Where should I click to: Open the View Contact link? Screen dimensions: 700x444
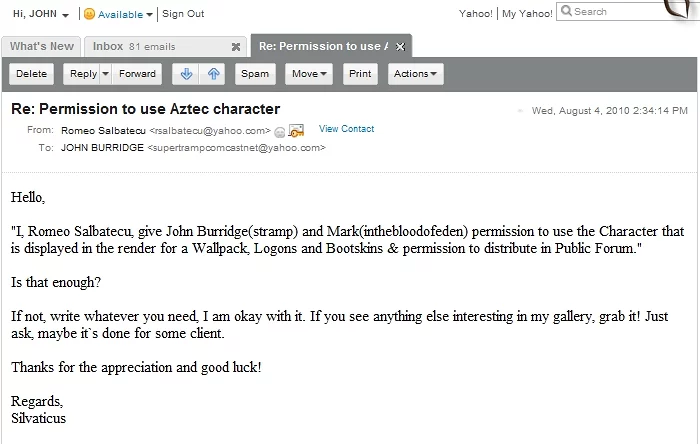[346, 129]
